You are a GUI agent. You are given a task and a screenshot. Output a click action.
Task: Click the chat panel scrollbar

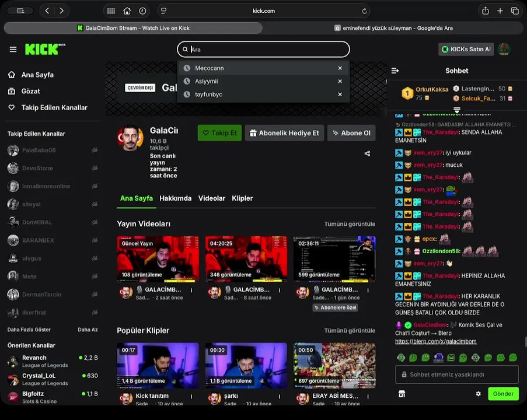(525, 342)
